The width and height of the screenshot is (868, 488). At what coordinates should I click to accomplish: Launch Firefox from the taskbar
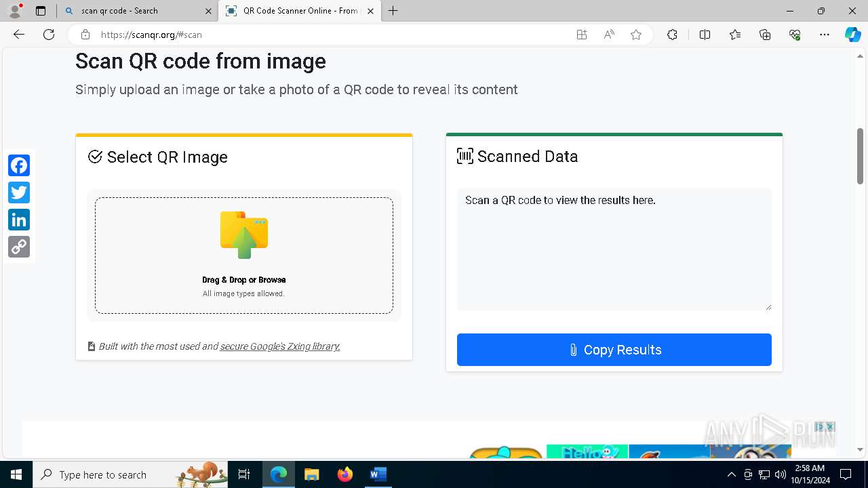pos(345,474)
